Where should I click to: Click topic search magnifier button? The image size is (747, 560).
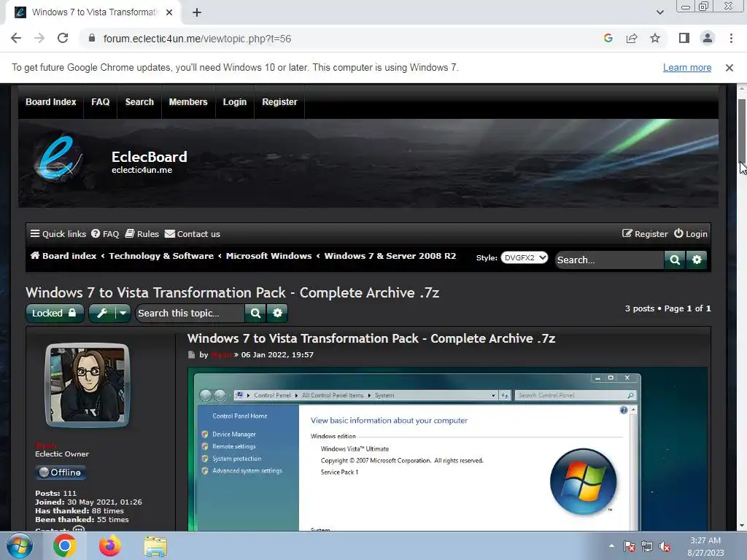[255, 313]
